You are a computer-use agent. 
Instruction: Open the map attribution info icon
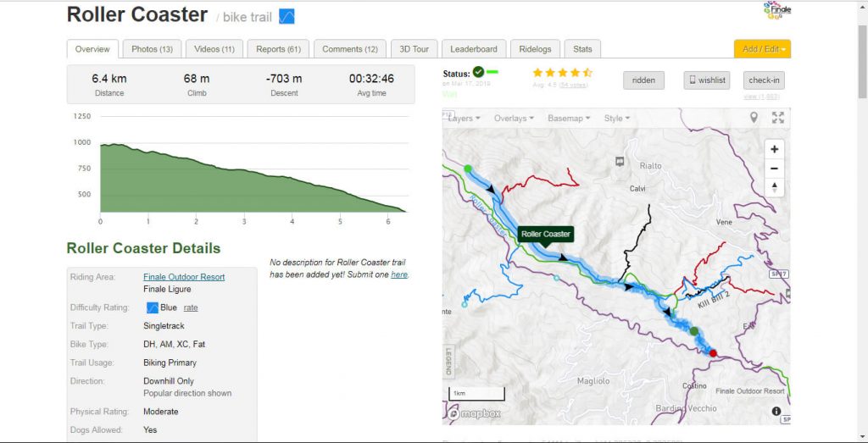pos(776,411)
